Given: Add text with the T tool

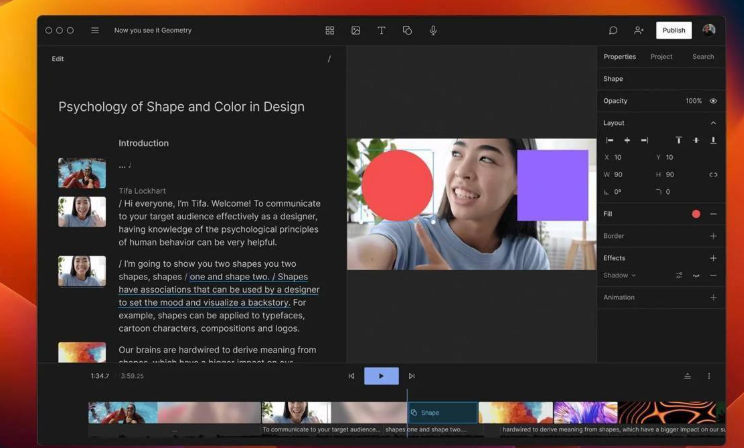Looking at the screenshot, I should click(381, 30).
